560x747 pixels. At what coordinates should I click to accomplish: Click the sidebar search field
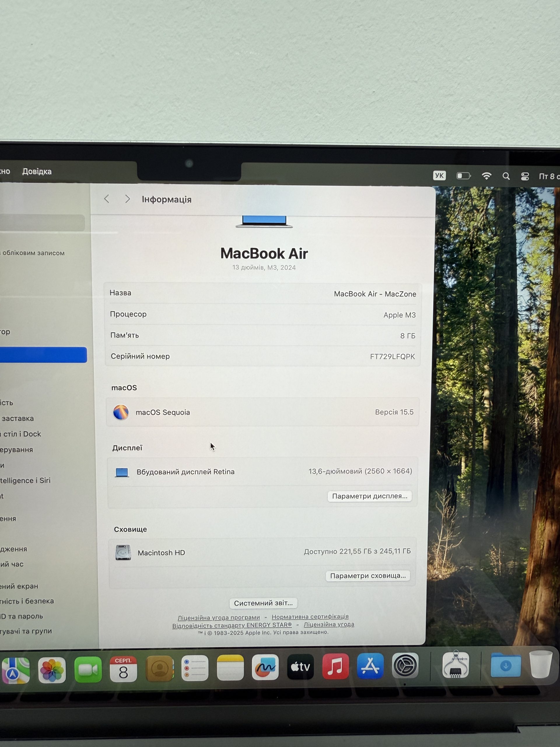[42, 223]
